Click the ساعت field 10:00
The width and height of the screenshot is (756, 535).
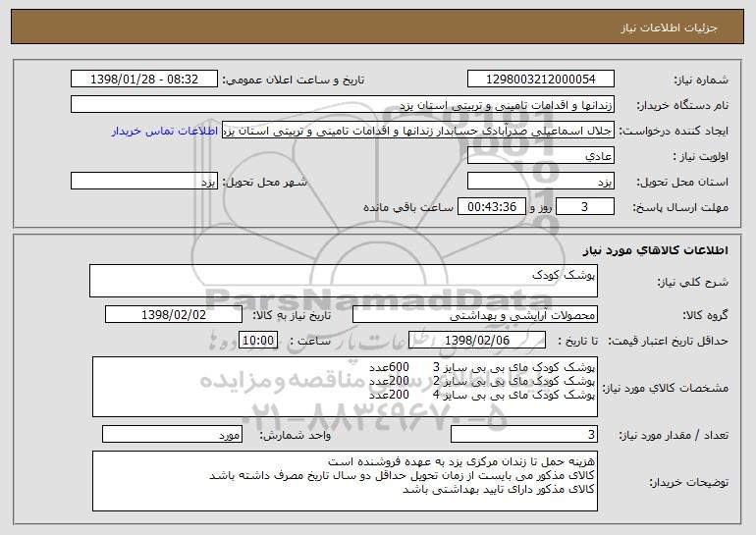click(x=258, y=341)
